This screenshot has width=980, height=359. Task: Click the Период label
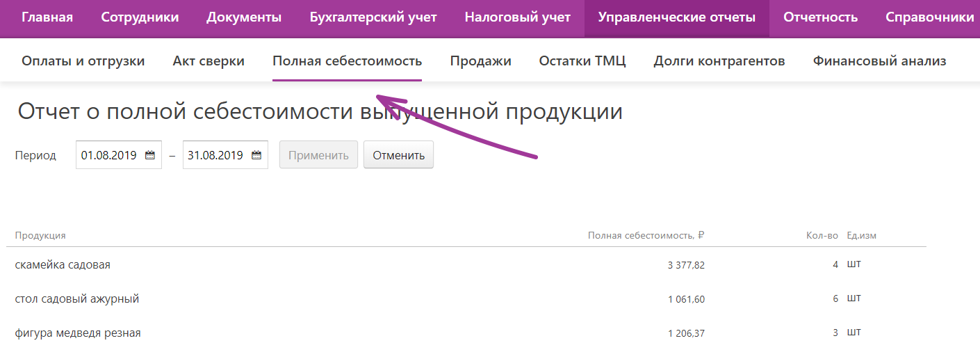coord(35,155)
